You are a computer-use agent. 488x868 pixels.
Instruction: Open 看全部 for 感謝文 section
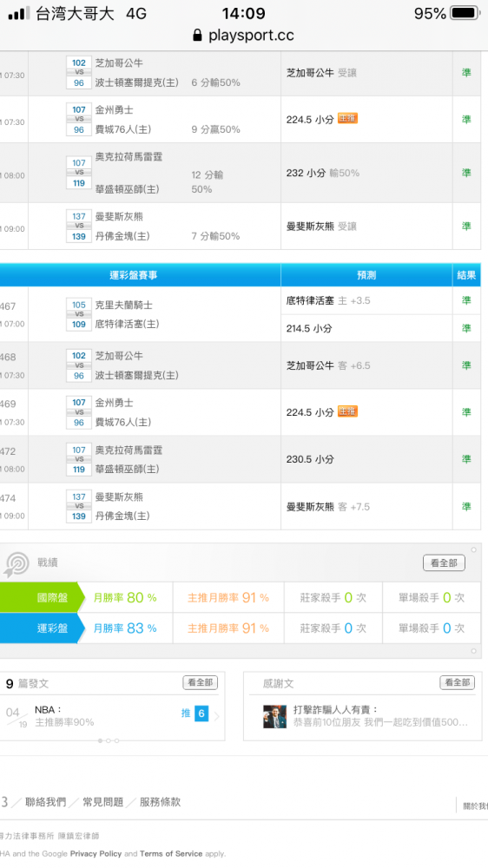click(457, 682)
